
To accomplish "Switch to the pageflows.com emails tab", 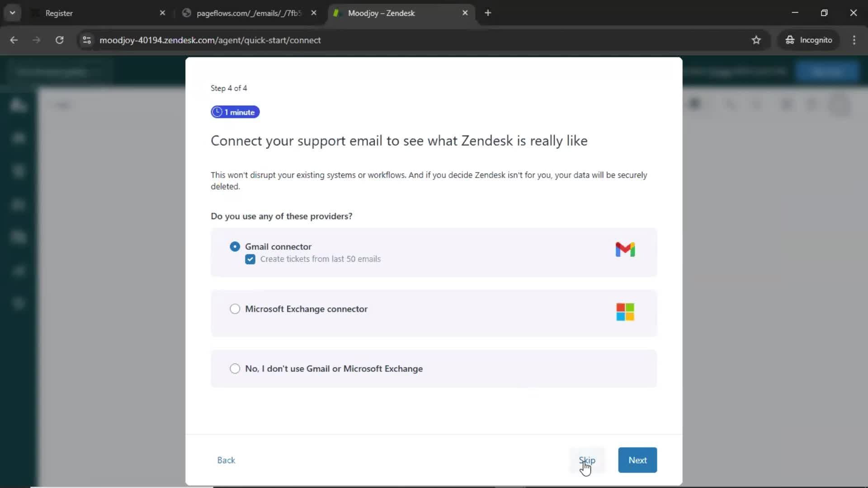I will (x=249, y=13).
